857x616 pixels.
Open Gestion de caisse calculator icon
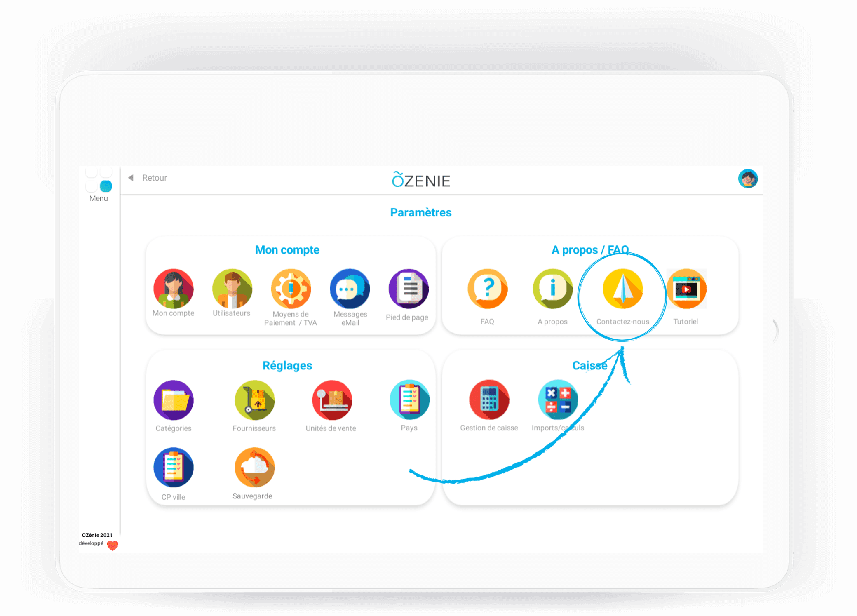click(x=489, y=400)
